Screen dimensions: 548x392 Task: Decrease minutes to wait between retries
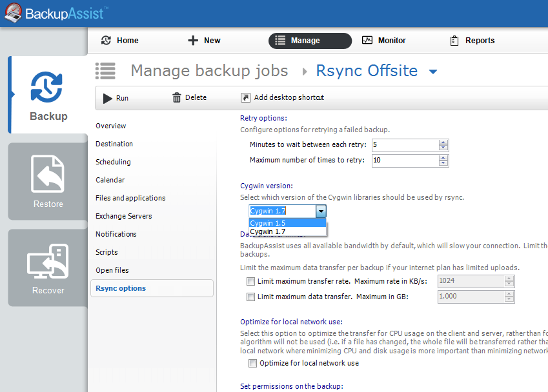click(443, 148)
